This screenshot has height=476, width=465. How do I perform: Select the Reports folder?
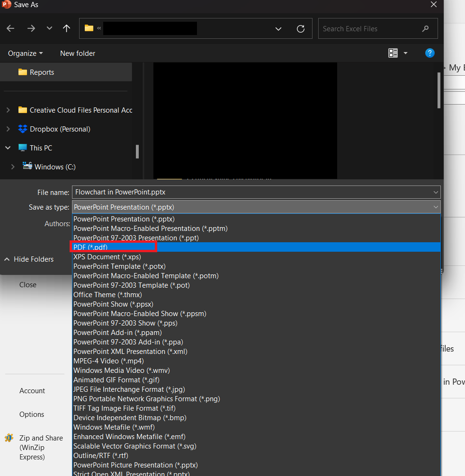point(66,72)
